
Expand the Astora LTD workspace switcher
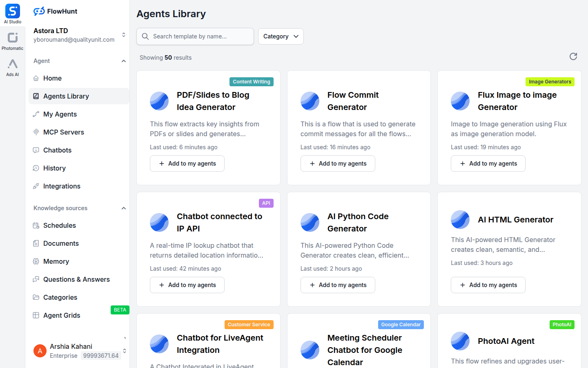click(125, 35)
